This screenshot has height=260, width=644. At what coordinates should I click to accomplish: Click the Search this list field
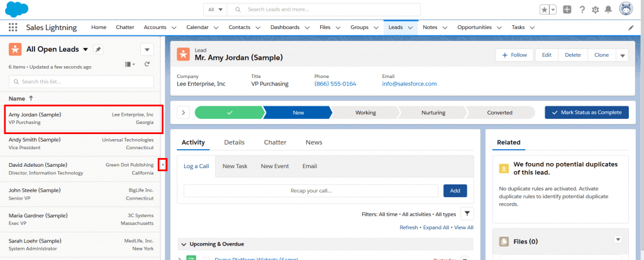(81, 81)
